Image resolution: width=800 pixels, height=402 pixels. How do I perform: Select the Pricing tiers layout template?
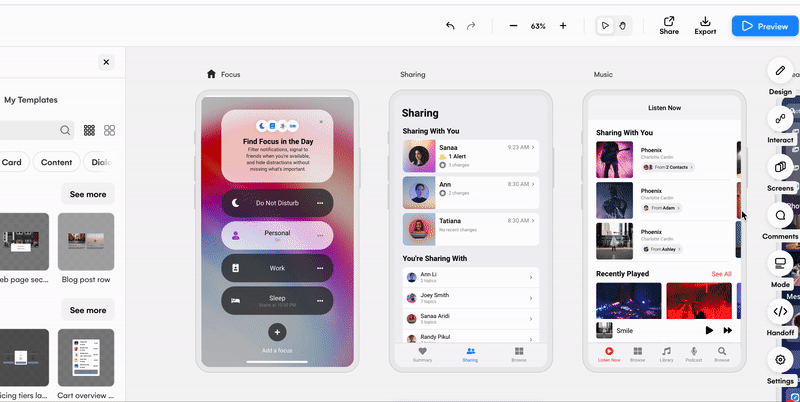[24, 358]
